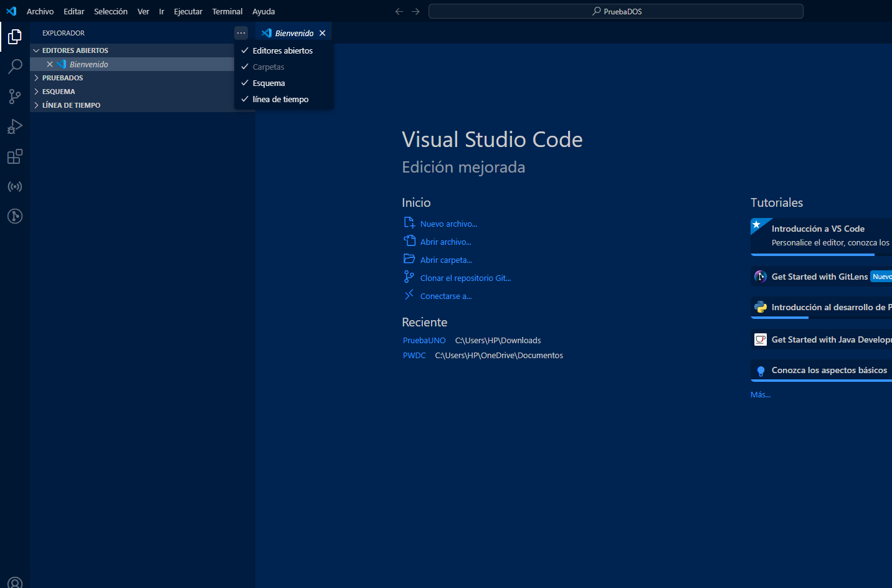Click the PruebaDOS command center search box
This screenshot has width=892, height=588.
point(616,11)
